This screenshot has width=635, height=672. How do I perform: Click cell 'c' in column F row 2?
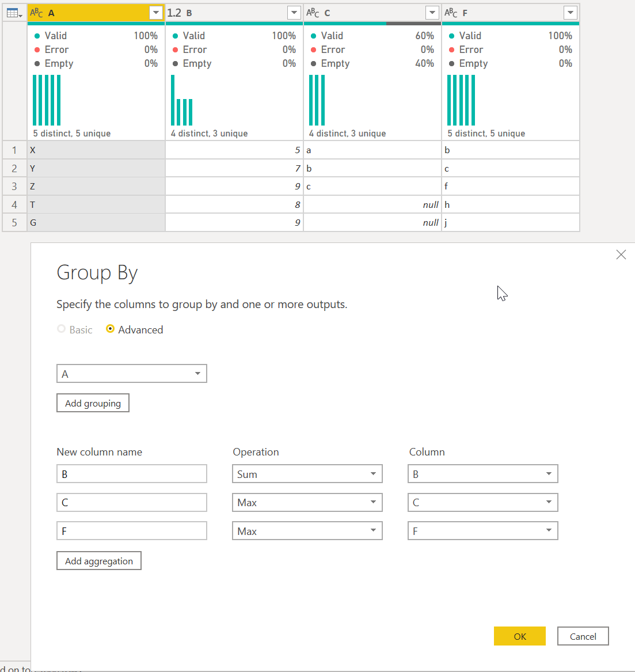511,168
